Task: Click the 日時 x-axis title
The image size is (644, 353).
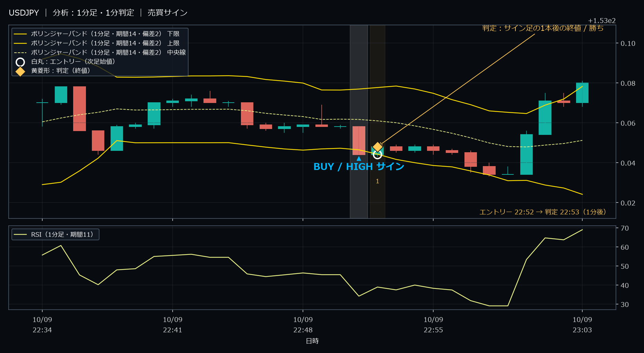Action: tap(312, 341)
